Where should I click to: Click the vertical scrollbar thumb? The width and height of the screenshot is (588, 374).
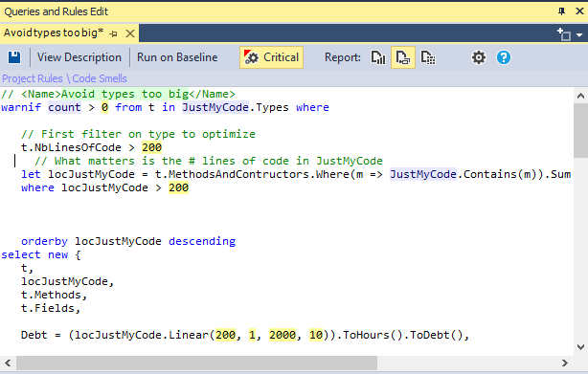tap(580, 131)
